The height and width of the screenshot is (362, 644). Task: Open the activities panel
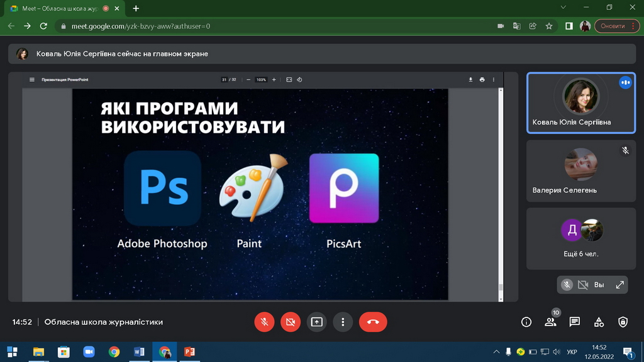pos(599,322)
